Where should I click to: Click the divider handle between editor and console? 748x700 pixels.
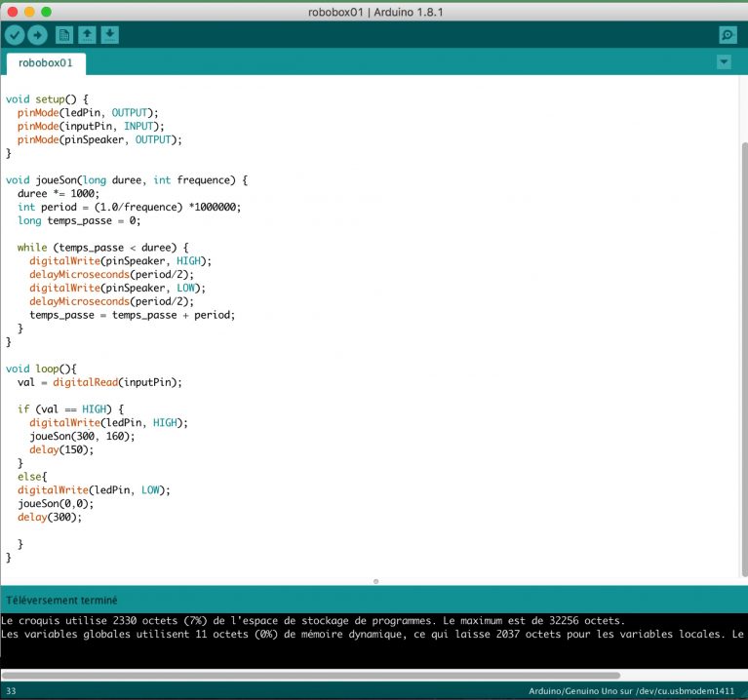click(x=375, y=581)
